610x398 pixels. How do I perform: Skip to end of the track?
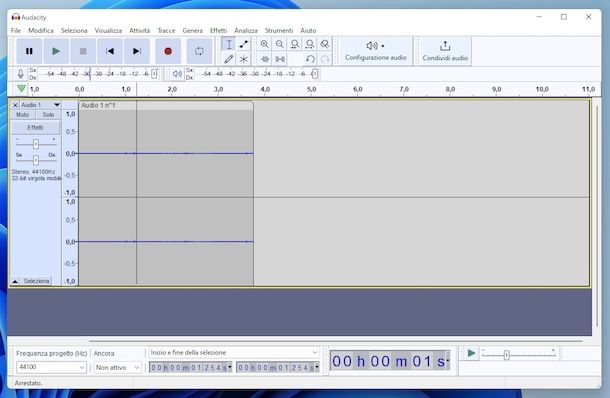[137, 51]
